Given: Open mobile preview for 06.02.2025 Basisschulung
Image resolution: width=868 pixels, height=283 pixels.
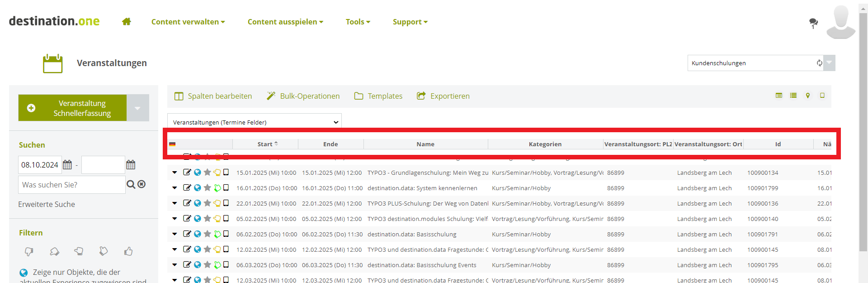Looking at the screenshot, I should coord(226,234).
